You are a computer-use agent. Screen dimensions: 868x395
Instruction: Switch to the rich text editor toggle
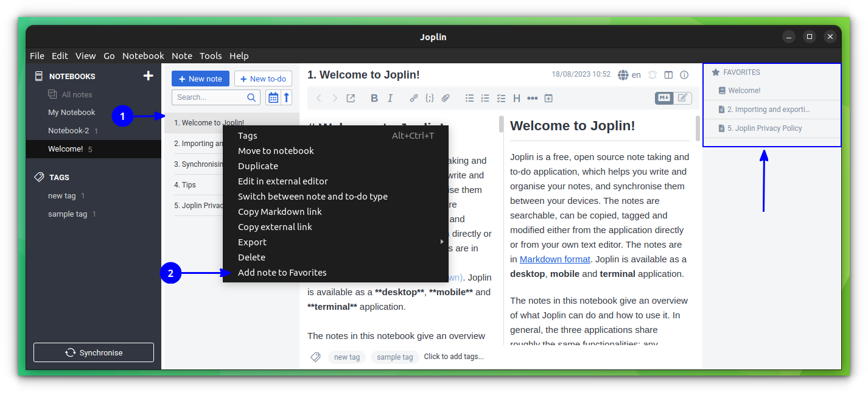[682, 98]
